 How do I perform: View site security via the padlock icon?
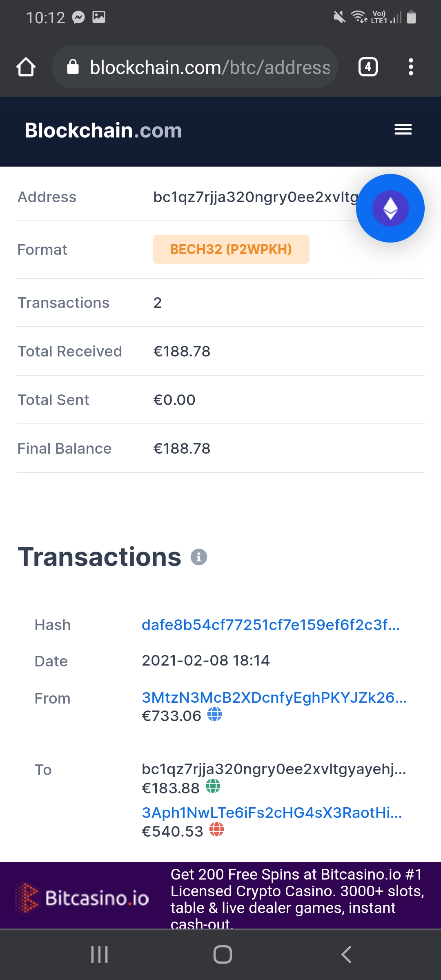click(x=73, y=67)
